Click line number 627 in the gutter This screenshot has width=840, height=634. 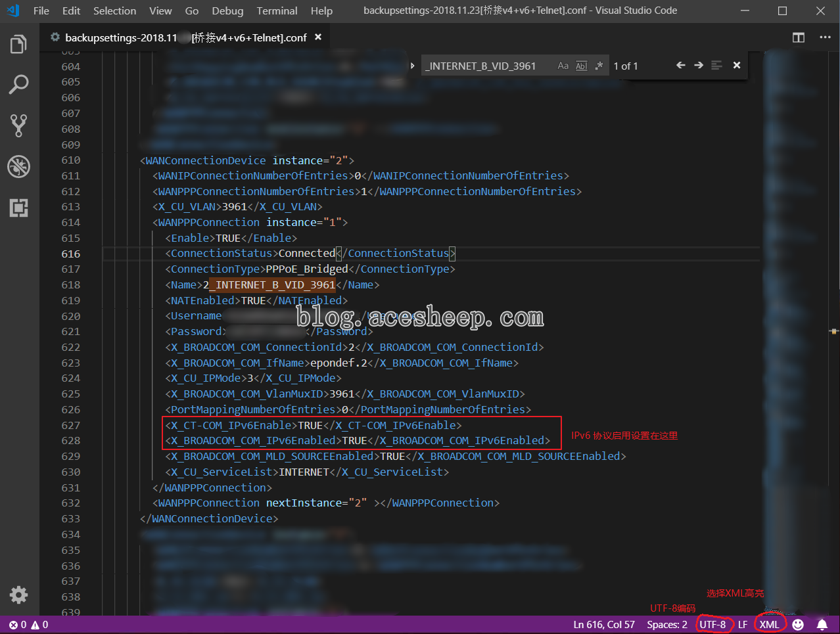(x=71, y=425)
